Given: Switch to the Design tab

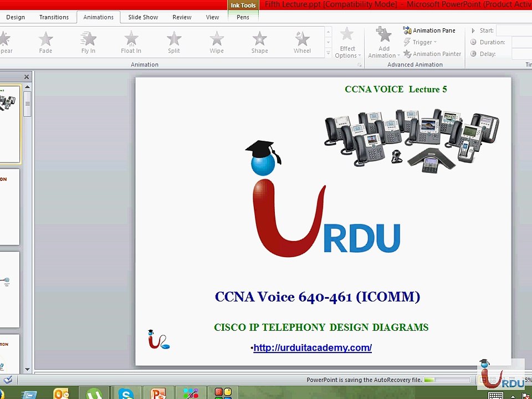Looking at the screenshot, I should (16, 17).
